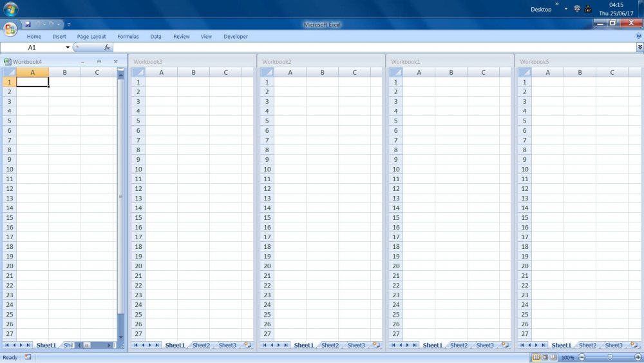Screen dimensions: 644x363
Task: Click Select All corner in Workbook5
Action: [x=524, y=72]
